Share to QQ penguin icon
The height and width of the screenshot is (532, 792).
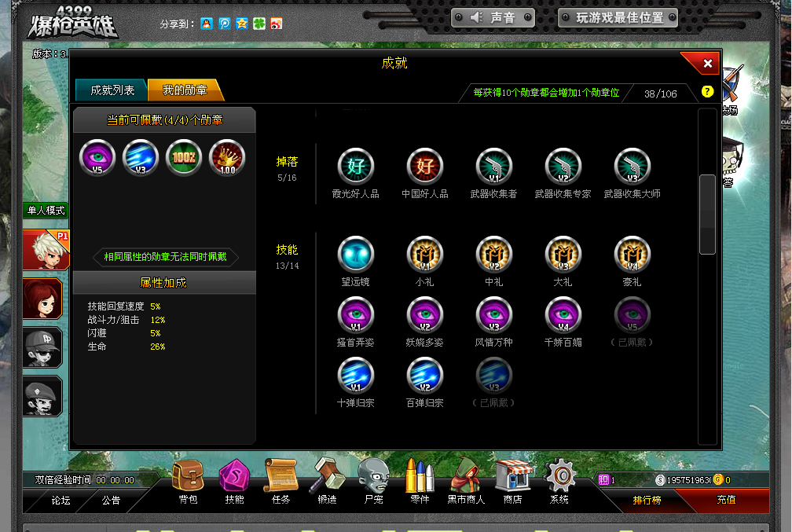pos(207,24)
